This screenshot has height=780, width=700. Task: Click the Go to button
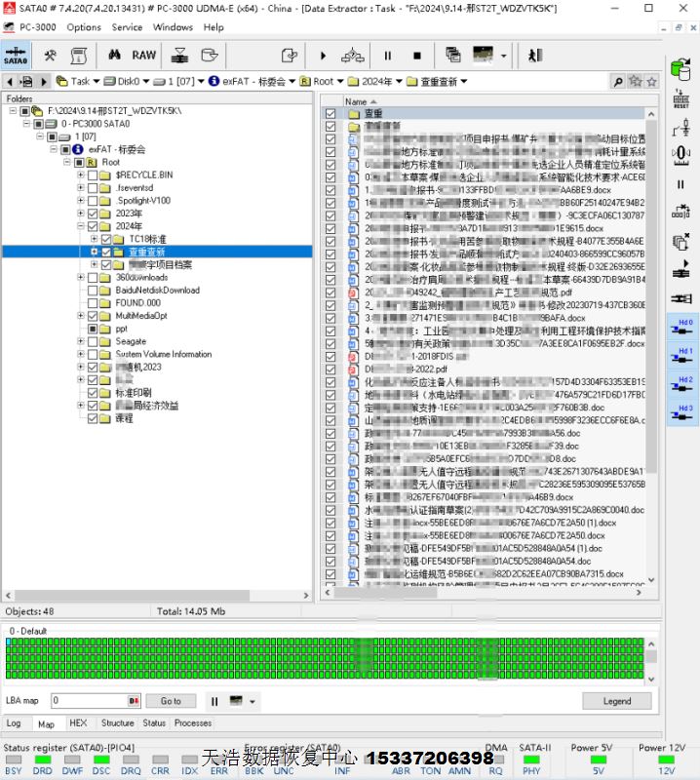pos(171,701)
